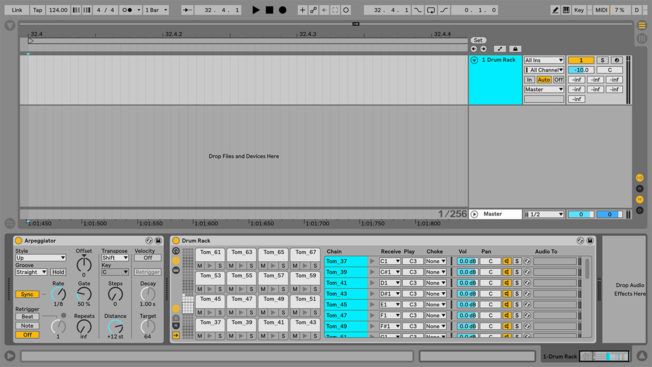This screenshot has width=652, height=367.
Task: Open the Arpeggiator Key dropdown
Action: pyautogui.click(x=115, y=272)
